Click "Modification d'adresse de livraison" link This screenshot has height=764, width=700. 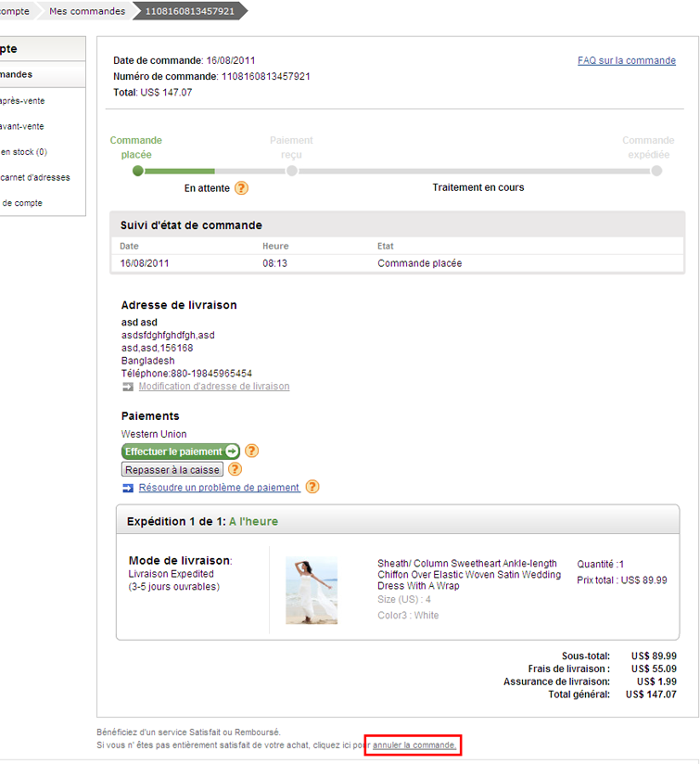[x=214, y=387]
